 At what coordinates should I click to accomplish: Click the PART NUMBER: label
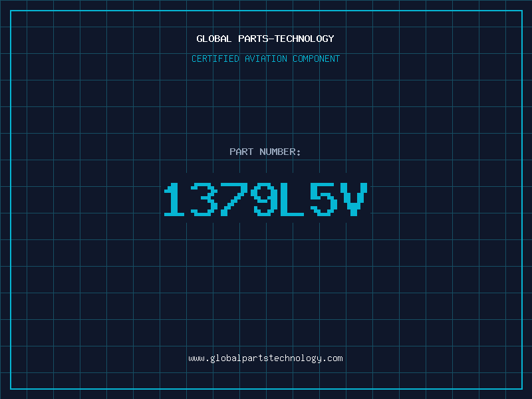265,152
